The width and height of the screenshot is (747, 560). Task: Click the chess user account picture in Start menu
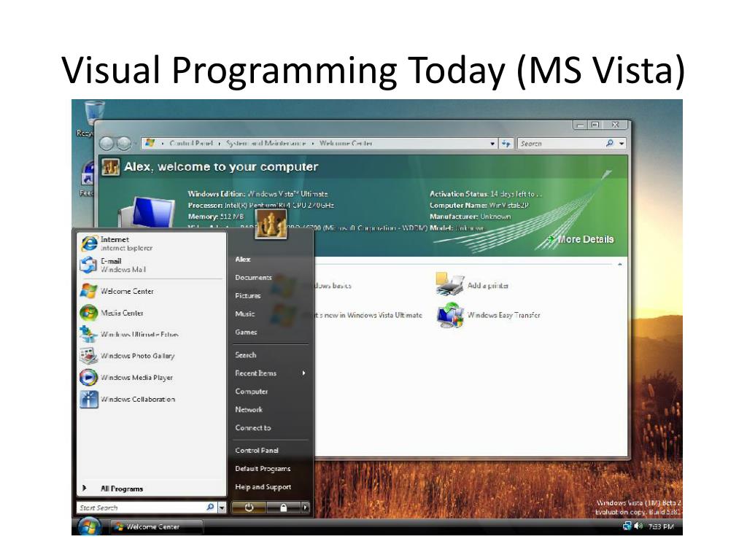(x=271, y=224)
